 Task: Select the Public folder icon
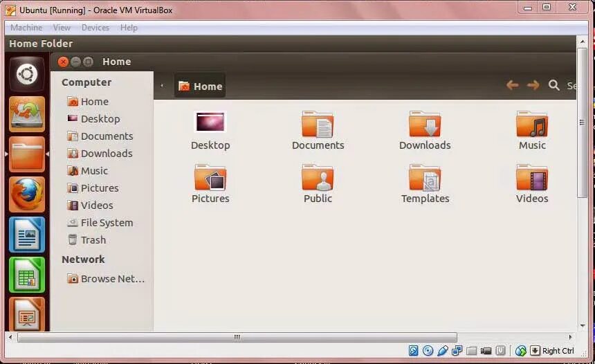pyautogui.click(x=318, y=177)
